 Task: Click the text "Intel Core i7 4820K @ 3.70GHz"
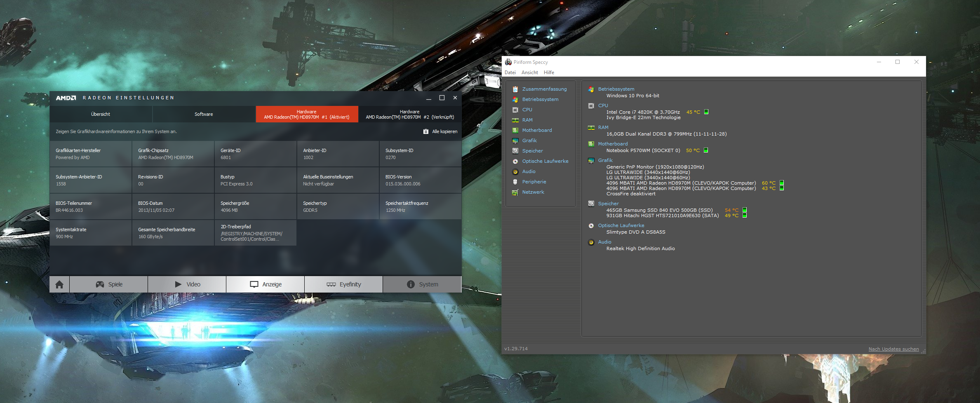click(x=643, y=112)
